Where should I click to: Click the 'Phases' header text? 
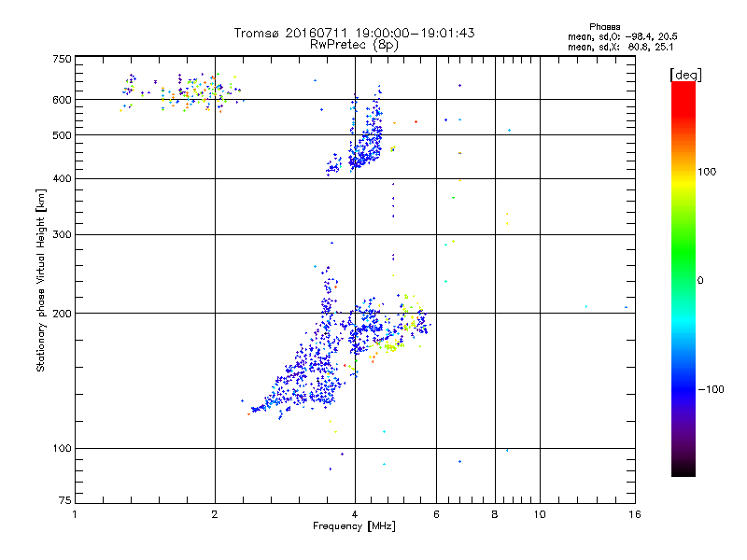click(604, 27)
